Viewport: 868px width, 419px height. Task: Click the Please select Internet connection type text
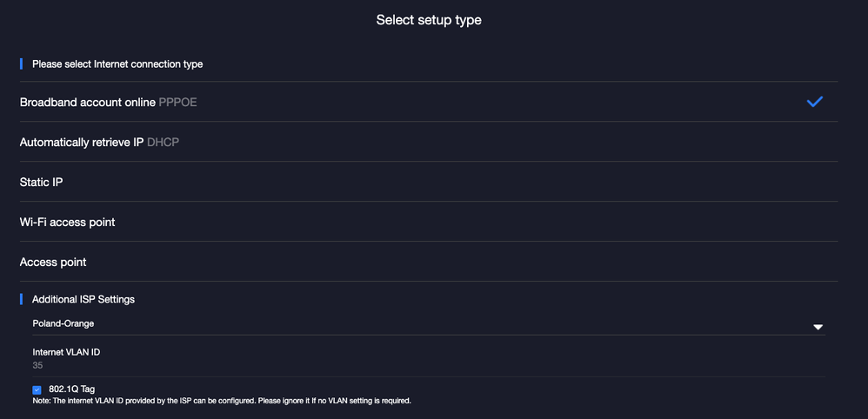(x=117, y=63)
